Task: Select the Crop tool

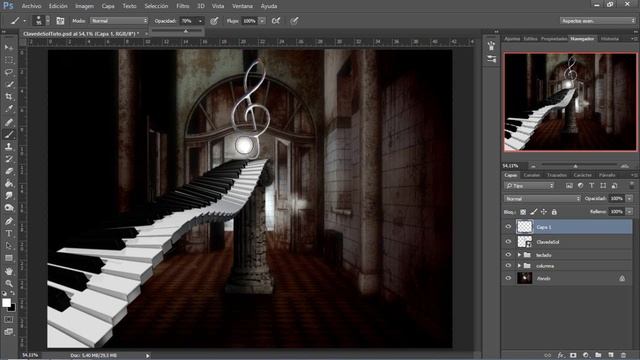Action: (x=9, y=97)
